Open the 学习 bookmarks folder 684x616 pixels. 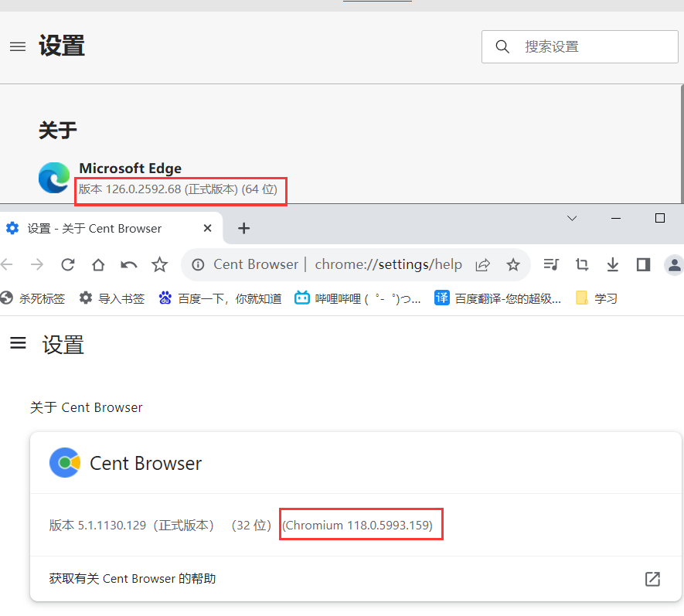[x=597, y=298]
